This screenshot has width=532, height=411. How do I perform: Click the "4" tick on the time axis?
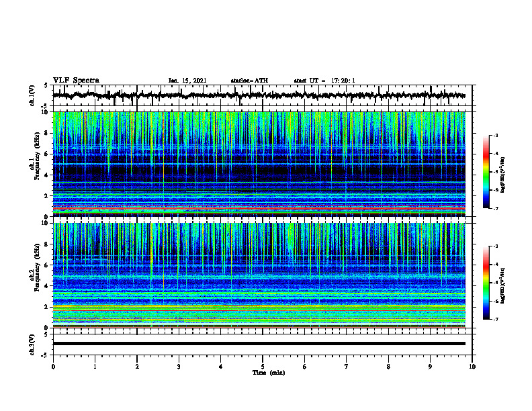point(221,367)
